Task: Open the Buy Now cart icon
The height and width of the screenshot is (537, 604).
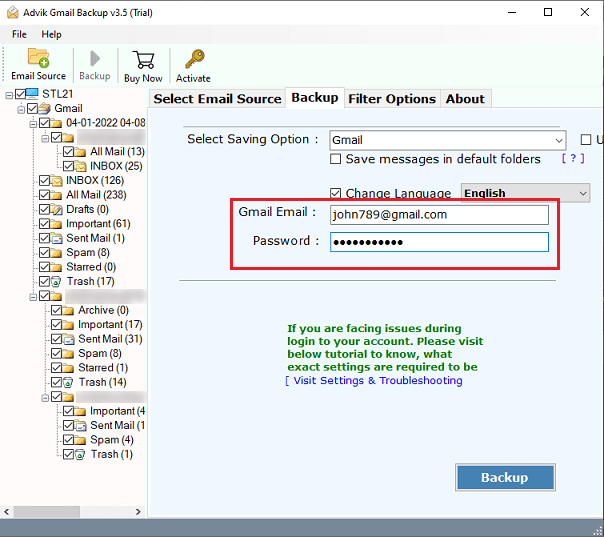Action: [143, 60]
